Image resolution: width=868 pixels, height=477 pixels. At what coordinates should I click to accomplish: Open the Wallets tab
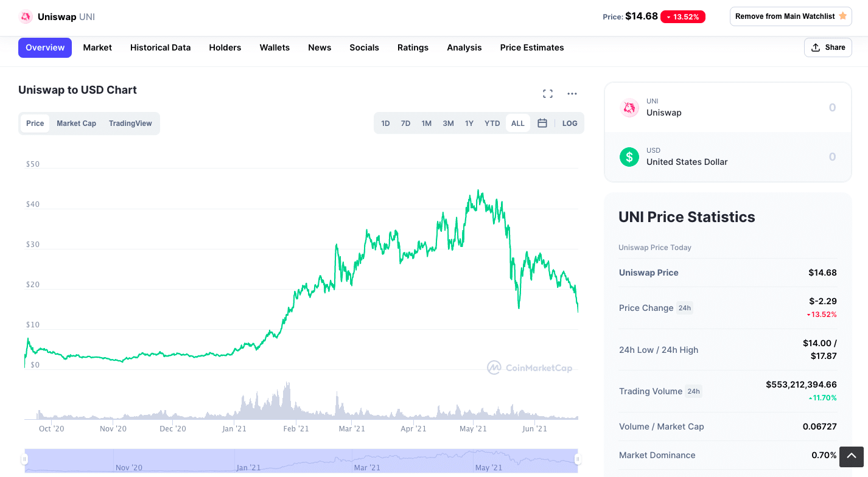[275, 47]
